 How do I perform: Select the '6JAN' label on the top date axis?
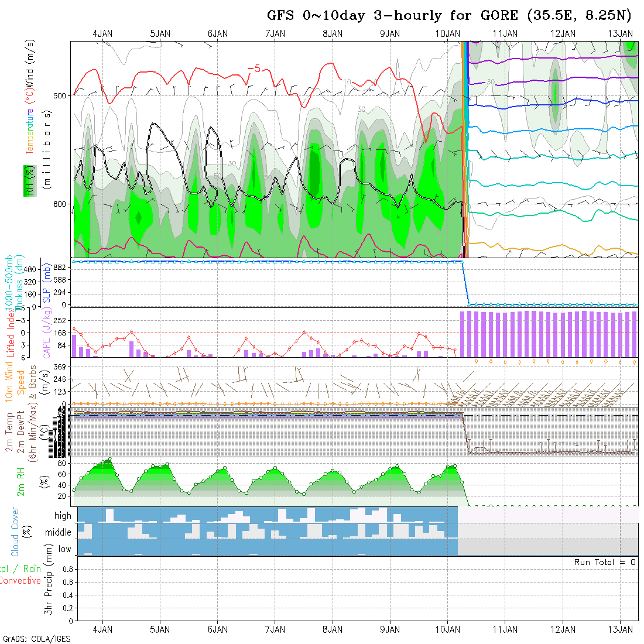[x=217, y=34]
